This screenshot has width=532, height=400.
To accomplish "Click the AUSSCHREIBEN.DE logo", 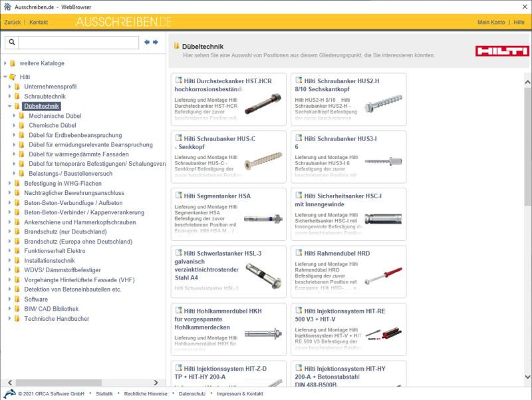I will coord(124,22).
